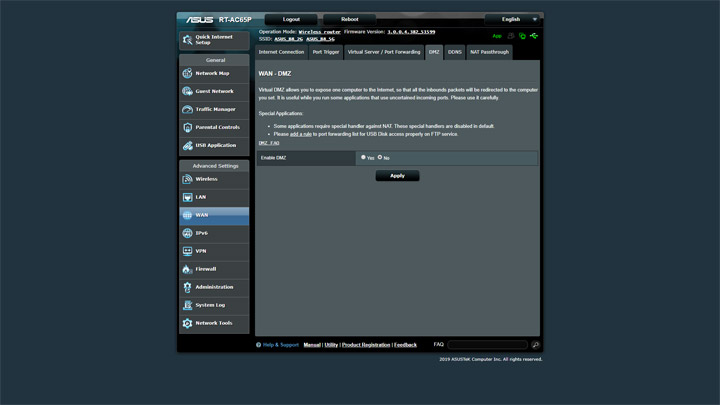
Task: Switch to the DDNS tab
Action: click(x=455, y=52)
